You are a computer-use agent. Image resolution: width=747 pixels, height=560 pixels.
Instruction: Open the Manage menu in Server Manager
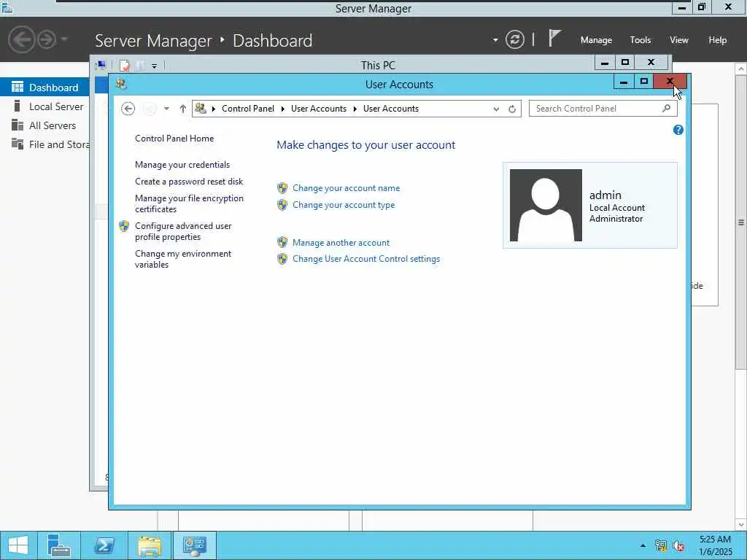click(x=596, y=40)
